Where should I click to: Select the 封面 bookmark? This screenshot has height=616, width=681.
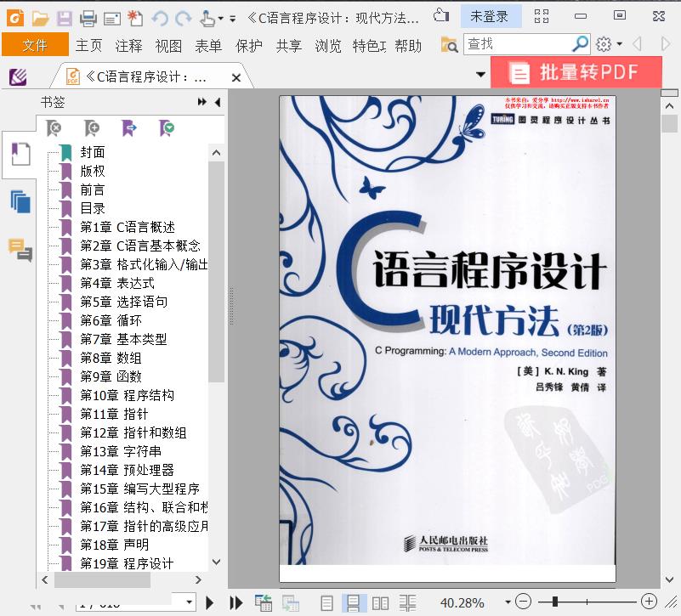click(92, 152)
